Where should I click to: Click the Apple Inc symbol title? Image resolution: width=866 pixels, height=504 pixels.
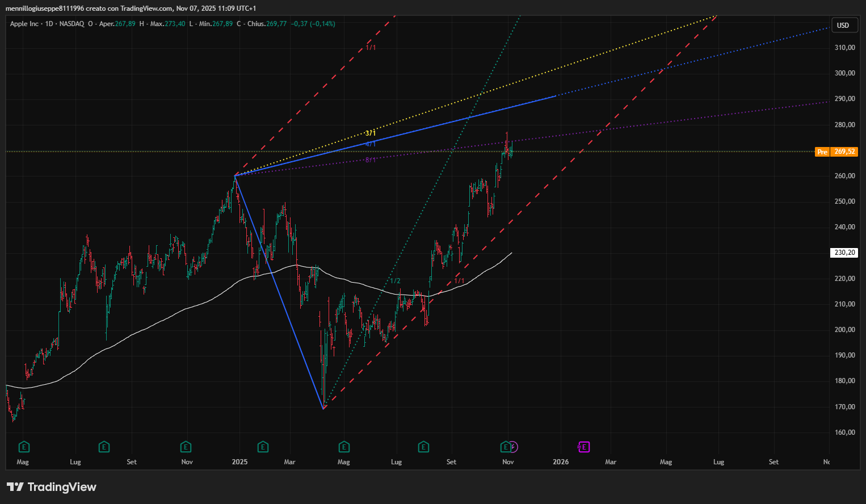point(24,24)
